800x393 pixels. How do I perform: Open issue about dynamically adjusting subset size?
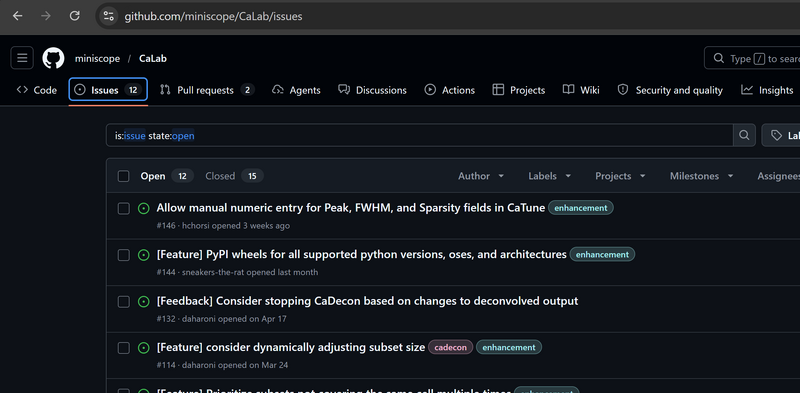coord(291,348)
